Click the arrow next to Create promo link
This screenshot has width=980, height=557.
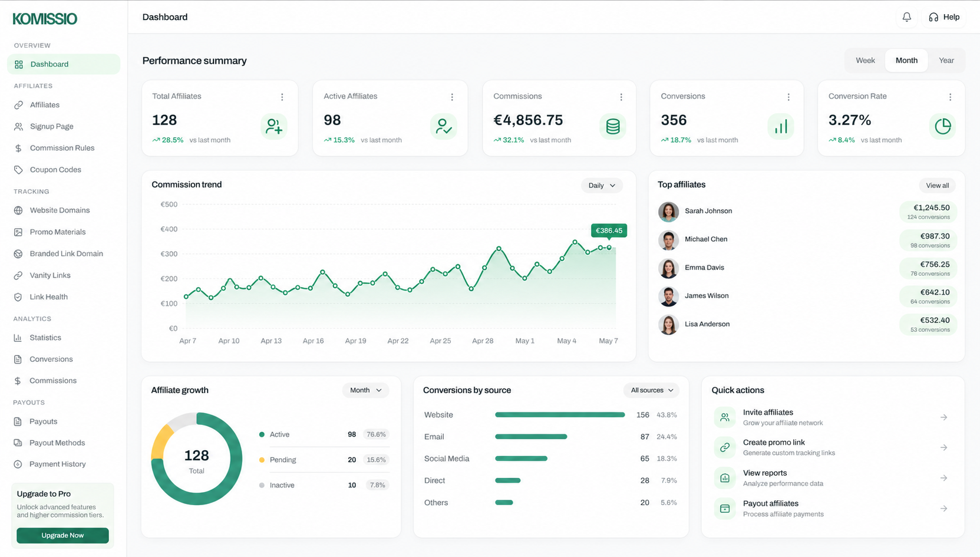(x=943, y=447)
